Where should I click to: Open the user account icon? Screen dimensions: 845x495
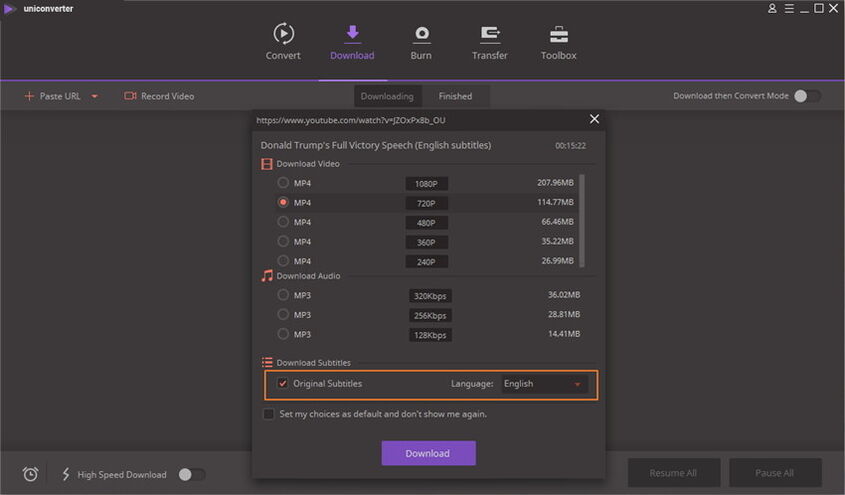click(772, 9)
